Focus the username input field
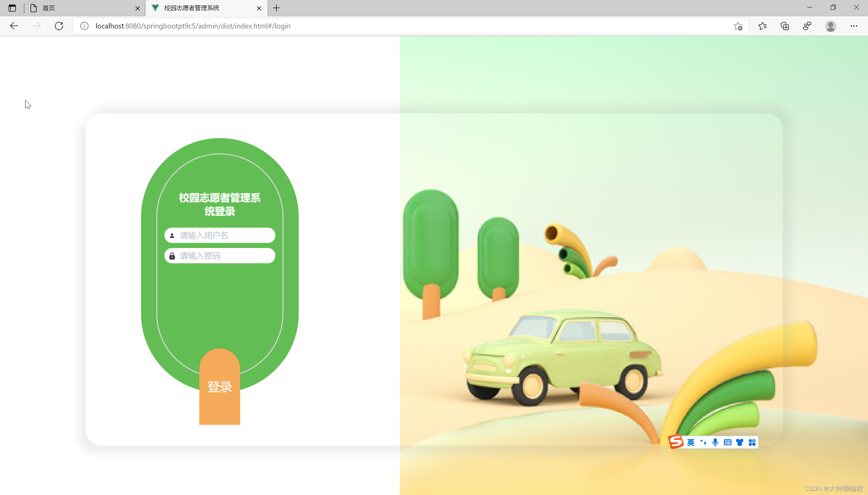 [224, 235]
